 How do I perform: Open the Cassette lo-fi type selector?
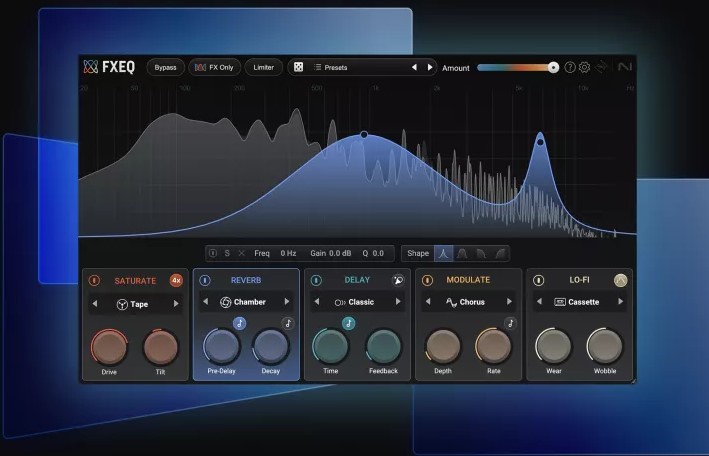coord(577,302)
